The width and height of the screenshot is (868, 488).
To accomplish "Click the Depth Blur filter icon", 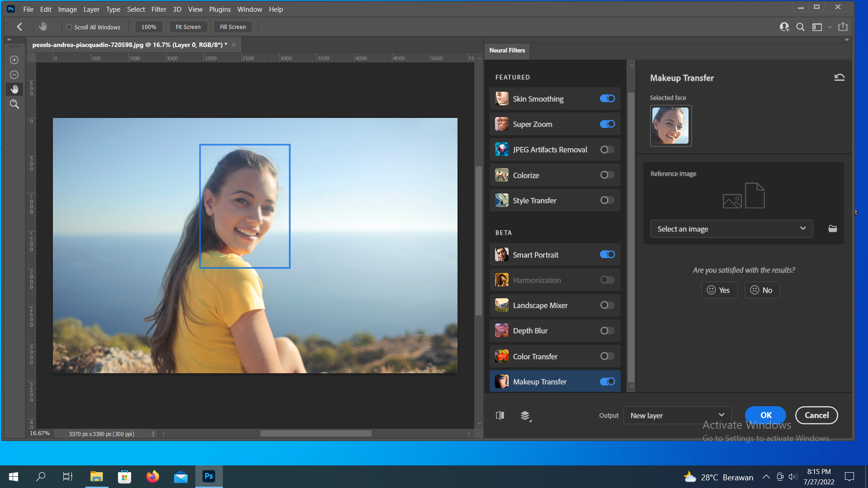I will click(502, 331).
